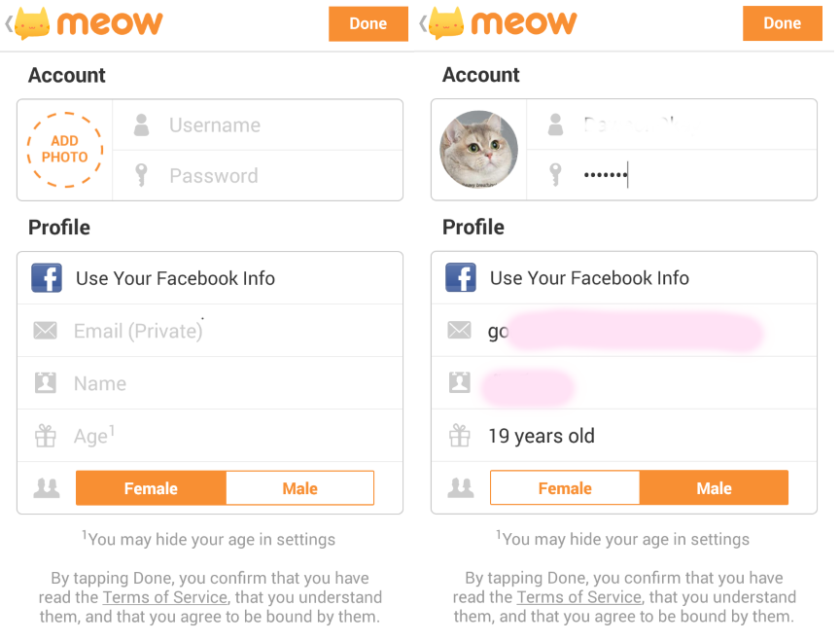Image resolution: width=840 pixels, height=641 pixels.
Task: Click the Password key icon
Action: [x=141, y=175]
